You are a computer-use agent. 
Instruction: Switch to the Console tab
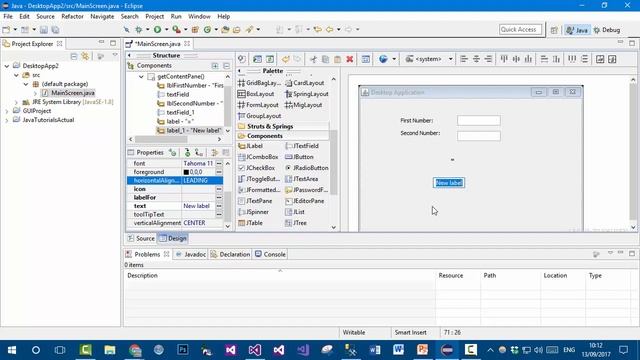pyautogui.click(x=270, y=254)
